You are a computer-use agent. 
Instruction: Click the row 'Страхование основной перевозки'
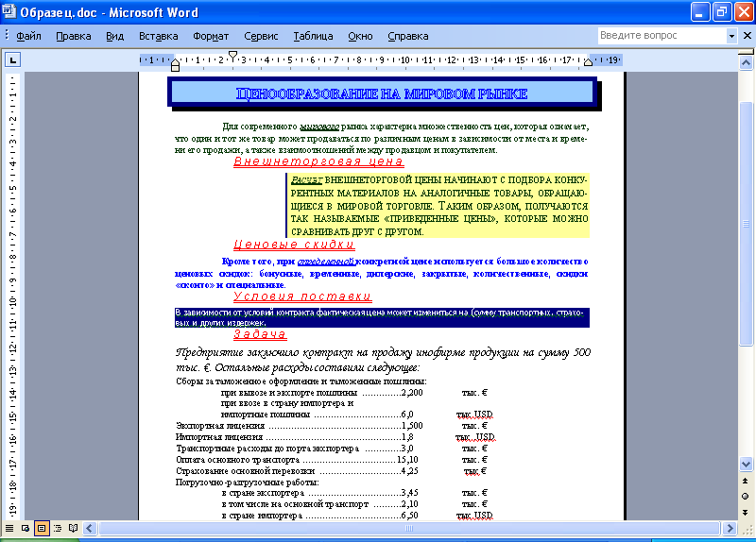pos(332,470)
